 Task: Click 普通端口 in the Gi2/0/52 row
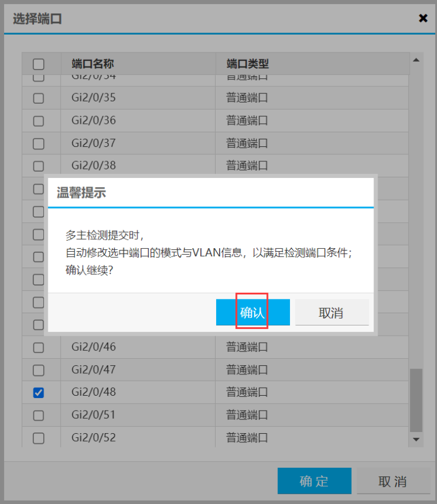(247, 438)
